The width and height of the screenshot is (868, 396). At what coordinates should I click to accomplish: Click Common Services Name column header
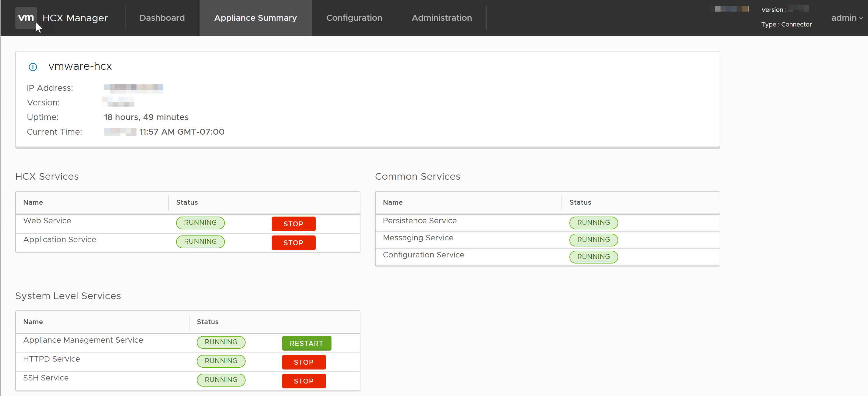pos(393,202)
